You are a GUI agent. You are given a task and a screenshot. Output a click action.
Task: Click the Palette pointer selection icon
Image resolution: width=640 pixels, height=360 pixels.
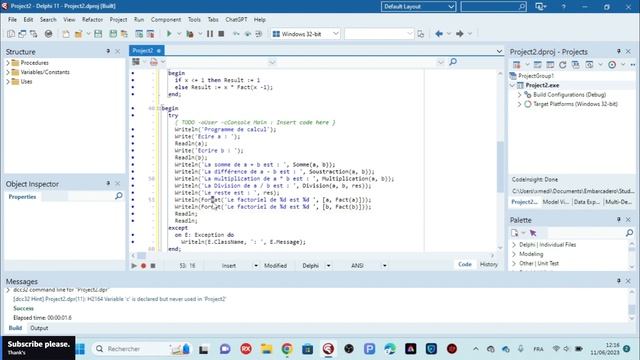pos(533,233)
